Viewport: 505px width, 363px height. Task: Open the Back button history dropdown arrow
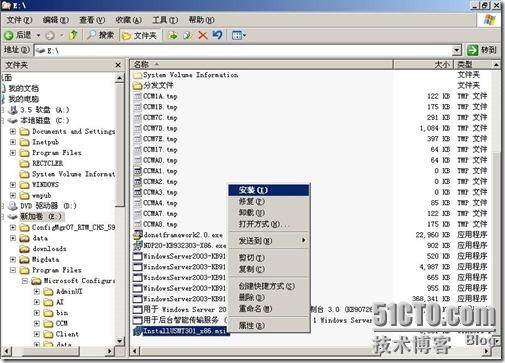pos(38,35)
